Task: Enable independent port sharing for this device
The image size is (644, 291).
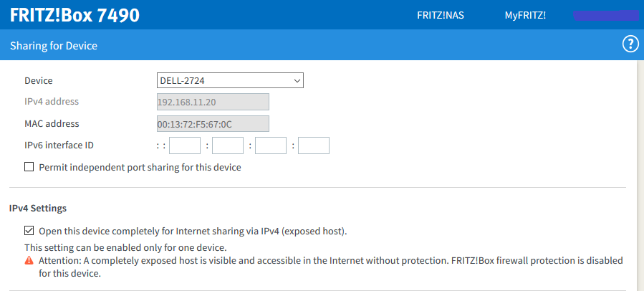Action: pos(29,167)
